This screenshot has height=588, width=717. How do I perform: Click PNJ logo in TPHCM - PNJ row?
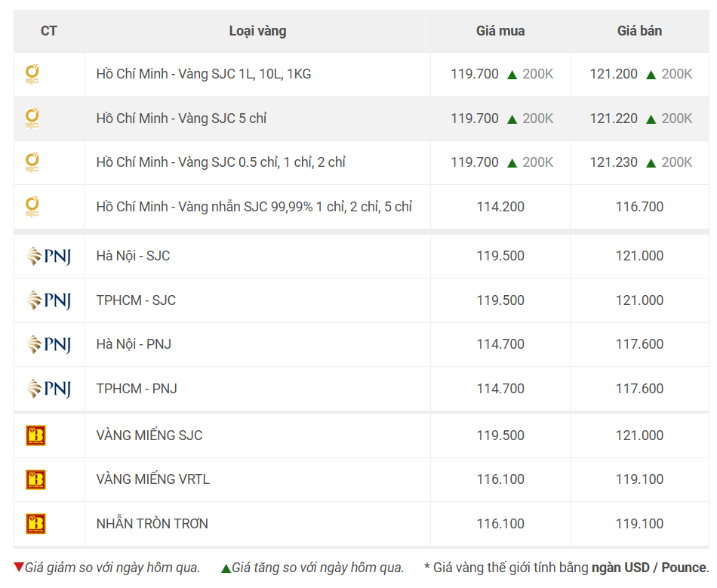pos(49,389)
